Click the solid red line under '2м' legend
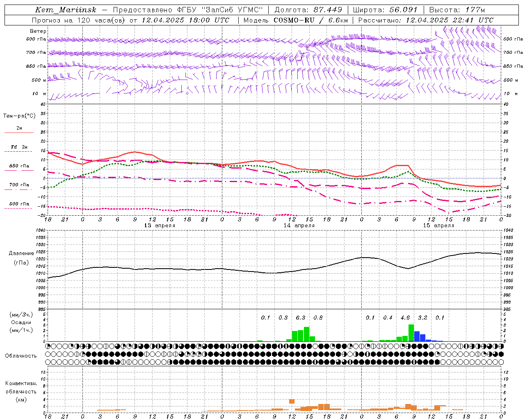Screen dimensions: 525x420 19,132
